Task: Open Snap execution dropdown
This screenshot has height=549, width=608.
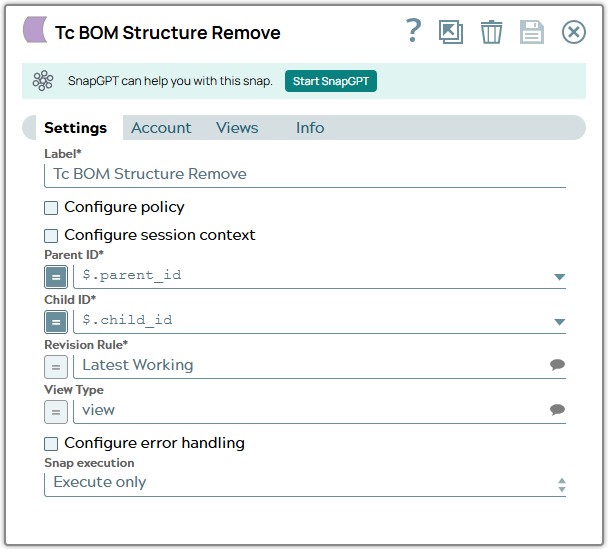Action: pos(305,483)
